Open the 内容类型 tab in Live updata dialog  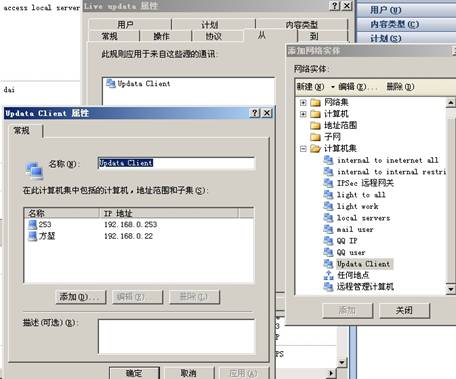(302, 24)
